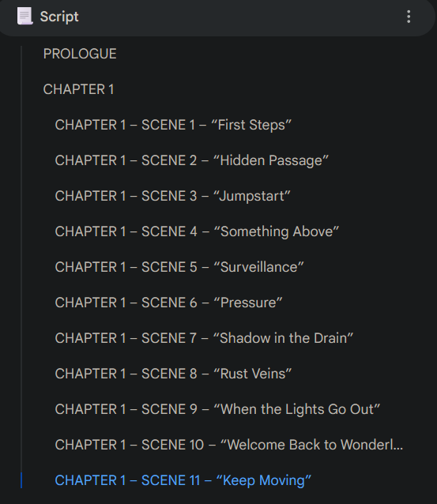Viewport: 437px width, 504px height.
Task: Jump to Scene 4 "Something Above"
Action: (x=197, y=231)
